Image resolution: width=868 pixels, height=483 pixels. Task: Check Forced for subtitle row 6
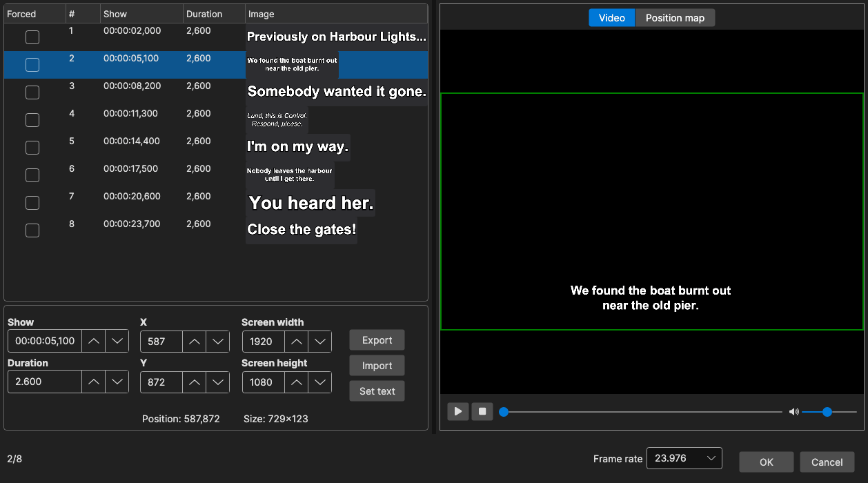click(x=32, y=175)
